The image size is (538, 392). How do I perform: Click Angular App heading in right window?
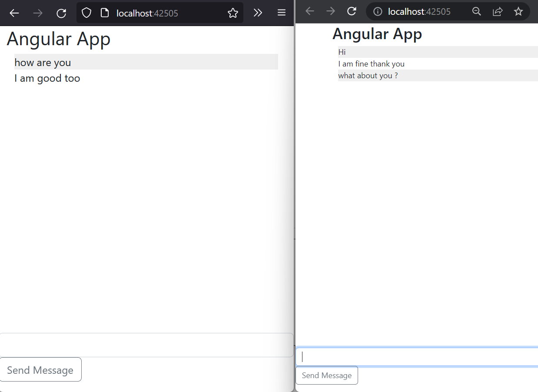(377, 34)
